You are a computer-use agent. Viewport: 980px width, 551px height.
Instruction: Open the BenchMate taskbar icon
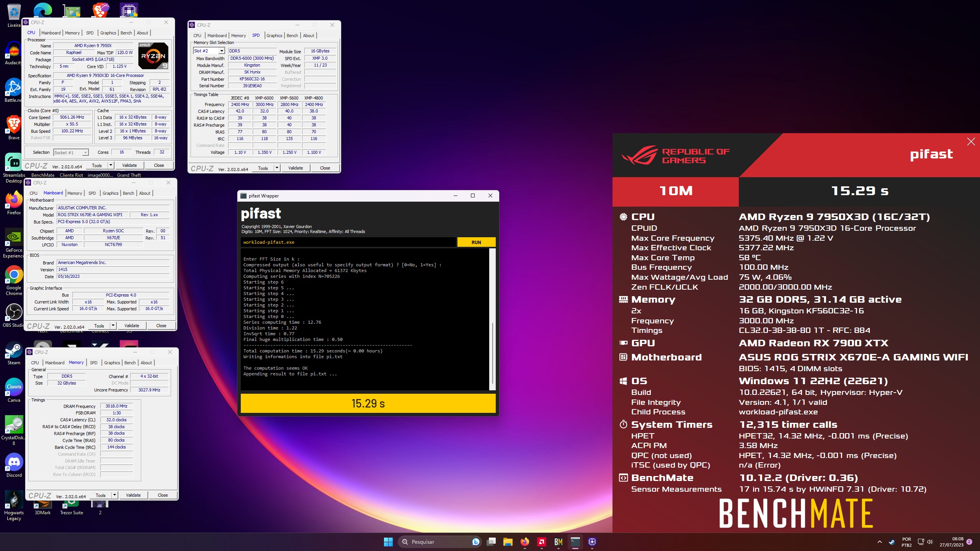[559, 542]
